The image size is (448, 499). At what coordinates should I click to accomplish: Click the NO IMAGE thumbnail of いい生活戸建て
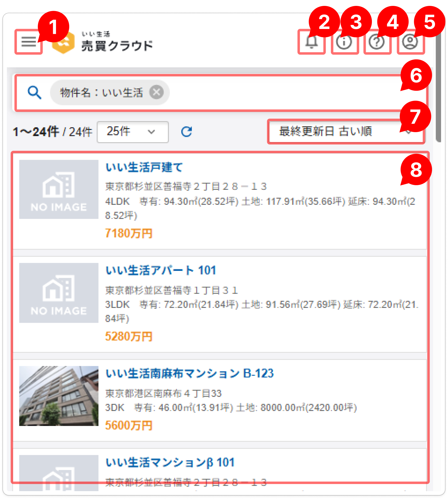pyautogui.click(x=59, y=189)
